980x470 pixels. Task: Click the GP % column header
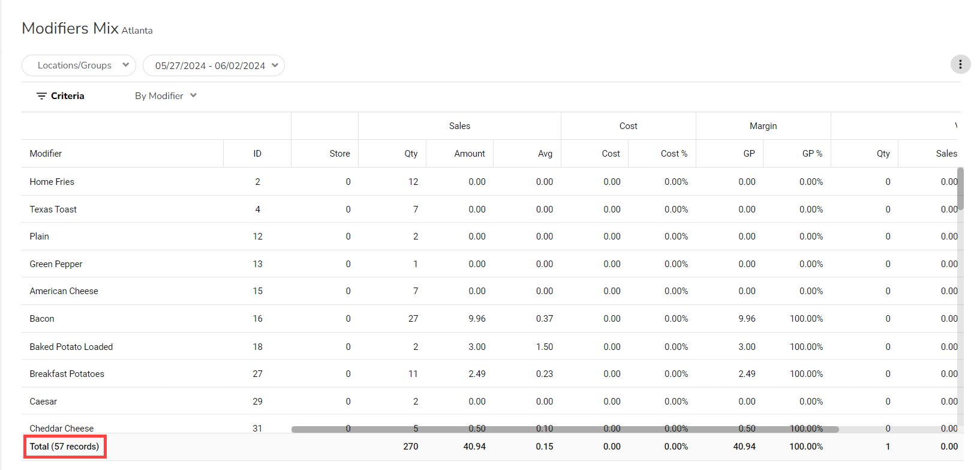point(812,154)
